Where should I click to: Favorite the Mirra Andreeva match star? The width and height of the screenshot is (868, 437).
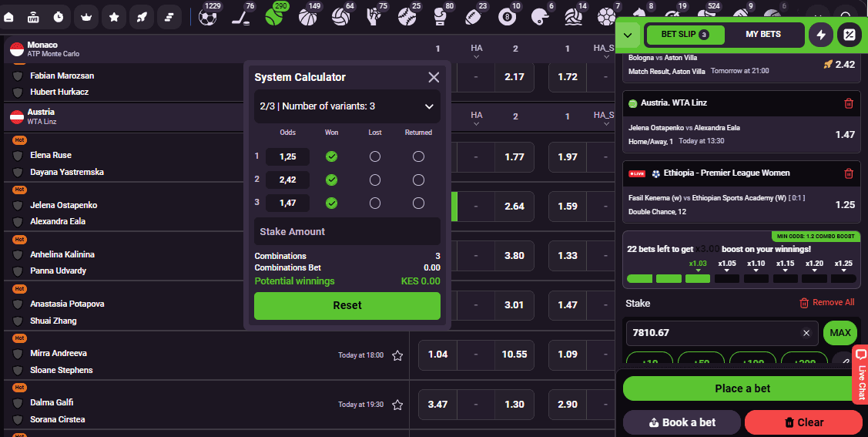click(x=397, y=355)
